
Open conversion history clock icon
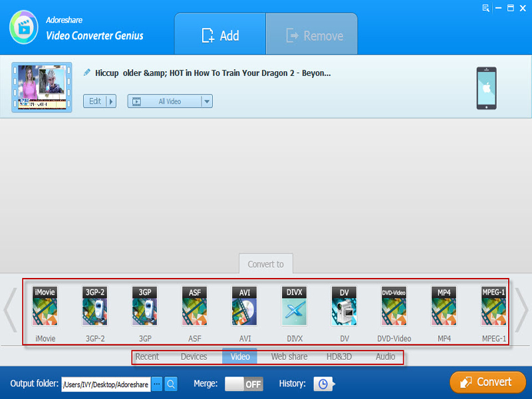pos(324,384)
